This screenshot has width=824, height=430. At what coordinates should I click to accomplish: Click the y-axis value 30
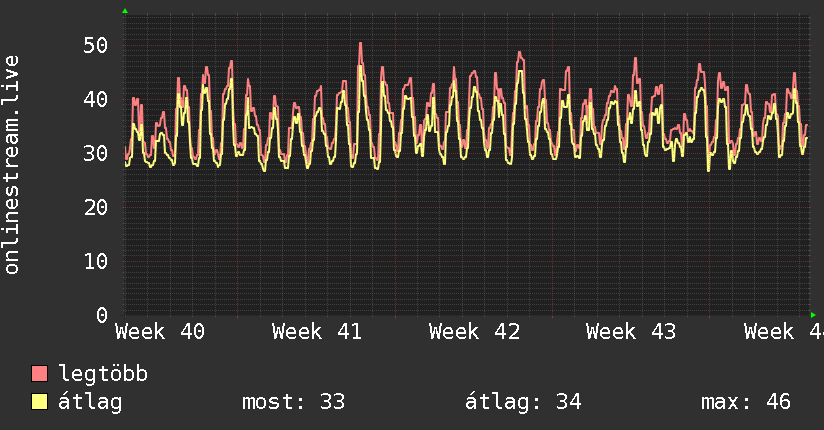coord(96,153)
